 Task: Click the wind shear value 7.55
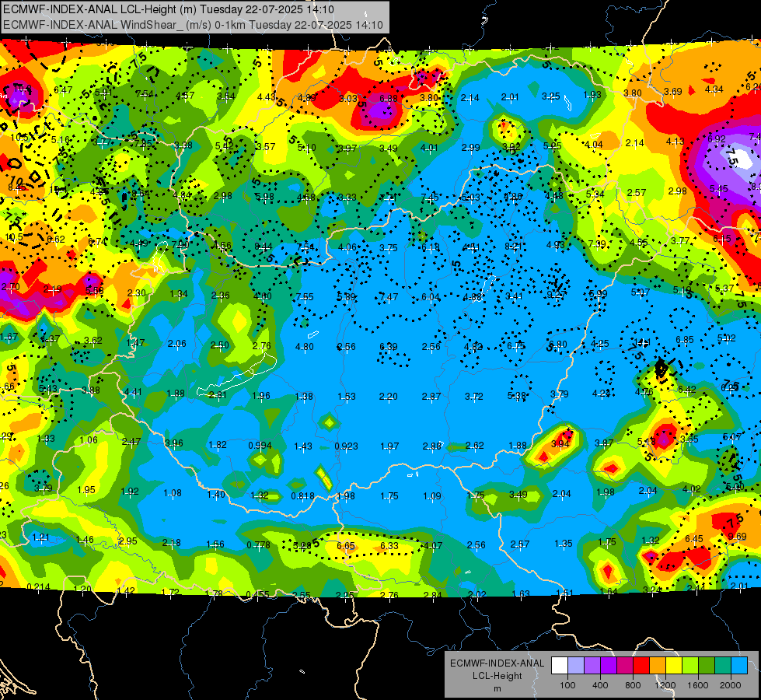click(x=305, y=296)
